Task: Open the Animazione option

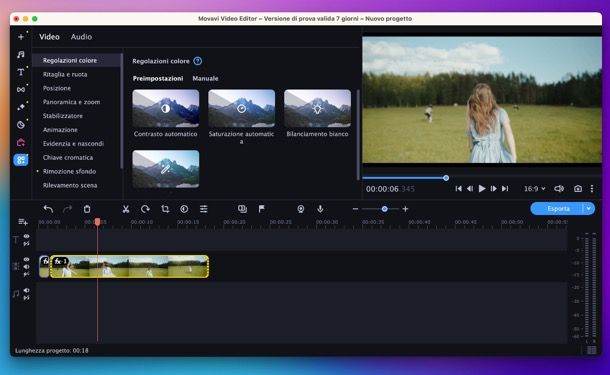Action: point(60,130)
